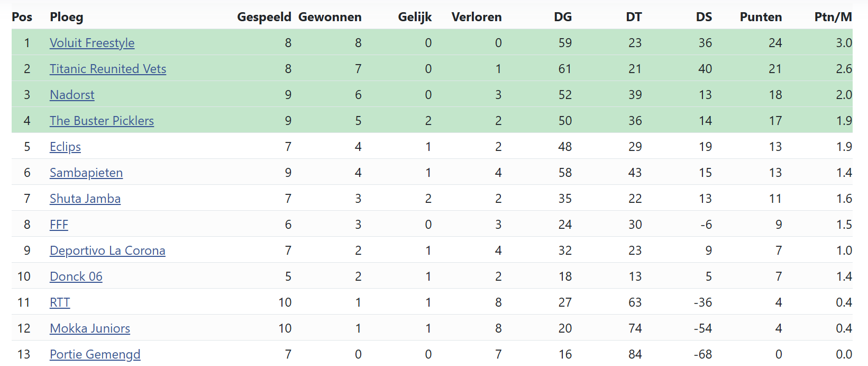Open the Mokka Juniors team page

tap(90, 328)
